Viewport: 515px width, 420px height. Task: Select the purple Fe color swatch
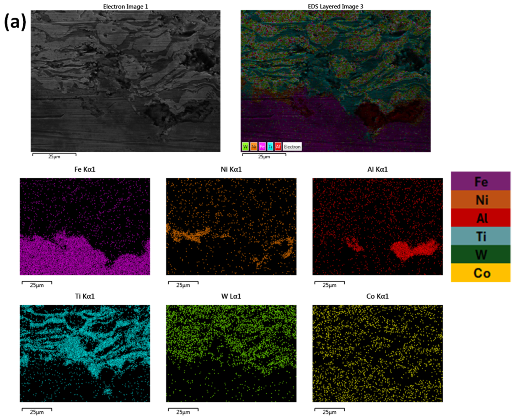coord(480,181)
